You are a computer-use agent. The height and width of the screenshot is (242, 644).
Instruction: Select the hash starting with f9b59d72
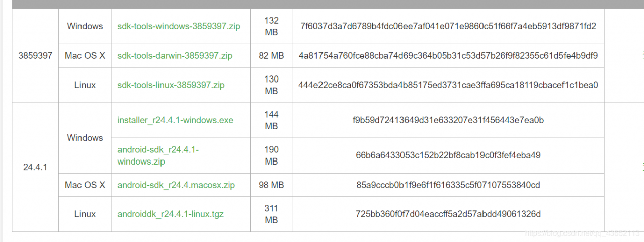448,120
